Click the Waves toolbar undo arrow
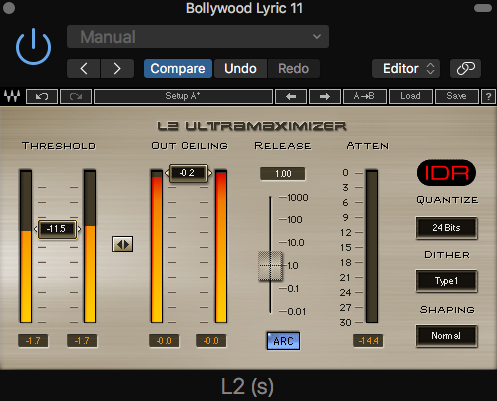The width and height of the screenshot is (497, 401). [x=42, y=97]
